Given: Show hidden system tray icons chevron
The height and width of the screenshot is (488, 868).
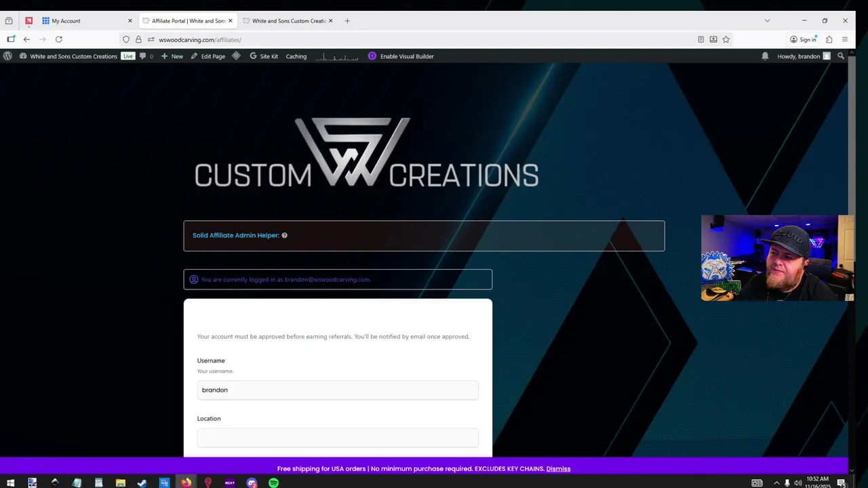Looking at the screenshot, I should pyautogui.click(x=776, y=483).
